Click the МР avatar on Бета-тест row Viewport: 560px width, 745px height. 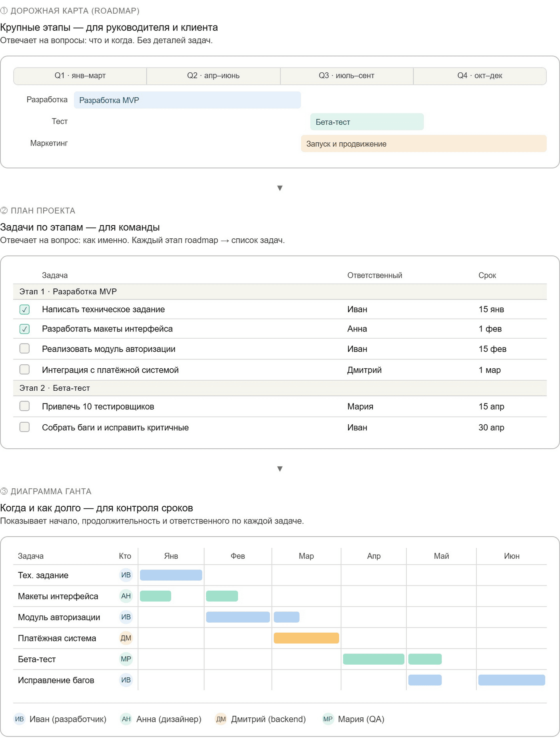(x=126, y=659)
